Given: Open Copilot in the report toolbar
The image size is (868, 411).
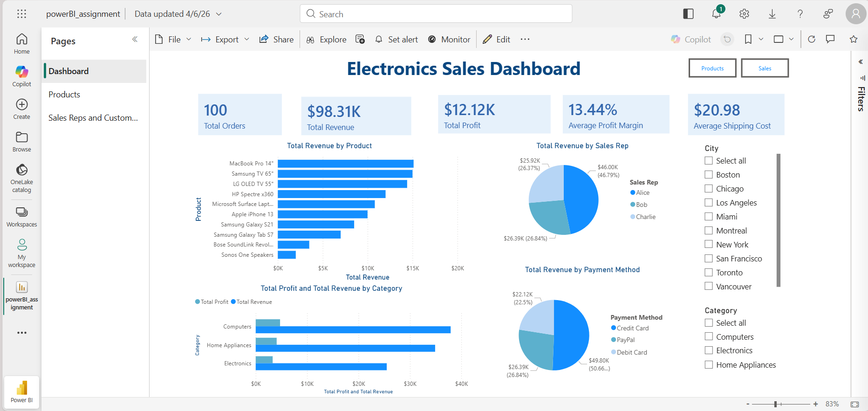Looking at the screenshot, I should coord(691,39).
